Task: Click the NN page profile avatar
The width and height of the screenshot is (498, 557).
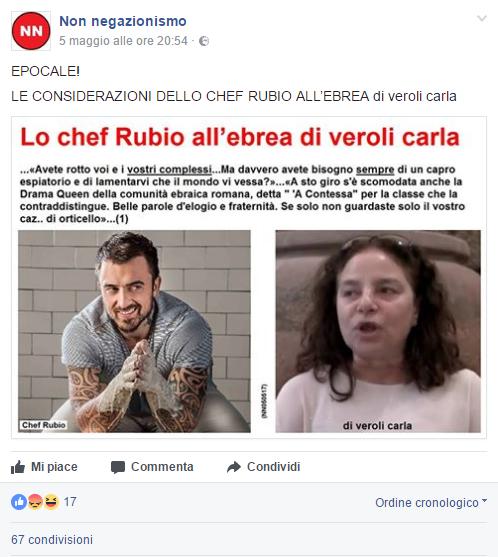Action: [31, 31]
